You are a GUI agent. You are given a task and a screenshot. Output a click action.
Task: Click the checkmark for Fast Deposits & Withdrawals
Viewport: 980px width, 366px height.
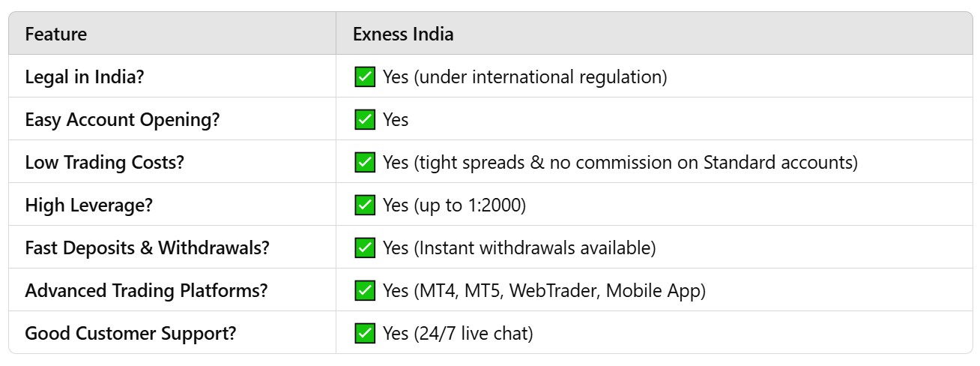tap(365, 247)
